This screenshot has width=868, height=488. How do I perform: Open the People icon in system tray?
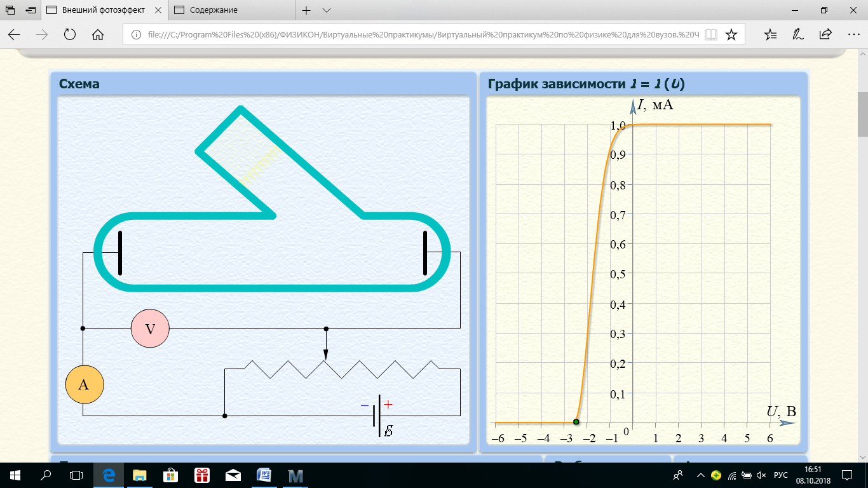(678, 475)
